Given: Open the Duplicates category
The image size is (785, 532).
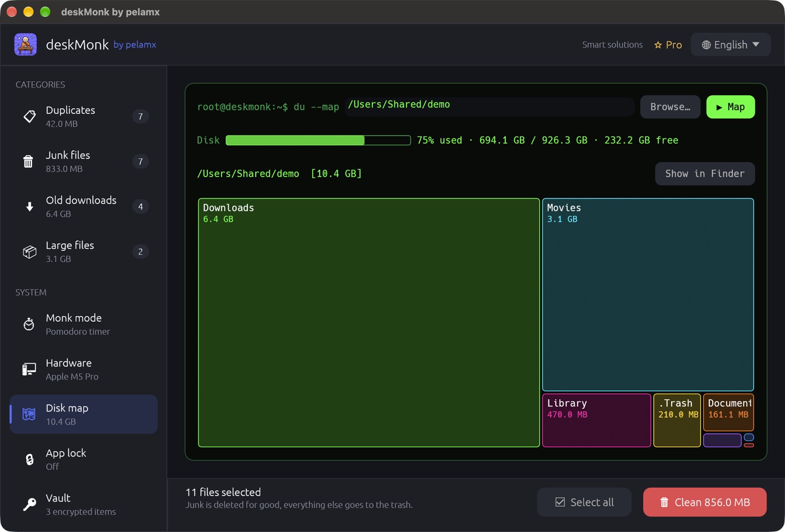Looking at the screenshot, I should click(84, 117).
